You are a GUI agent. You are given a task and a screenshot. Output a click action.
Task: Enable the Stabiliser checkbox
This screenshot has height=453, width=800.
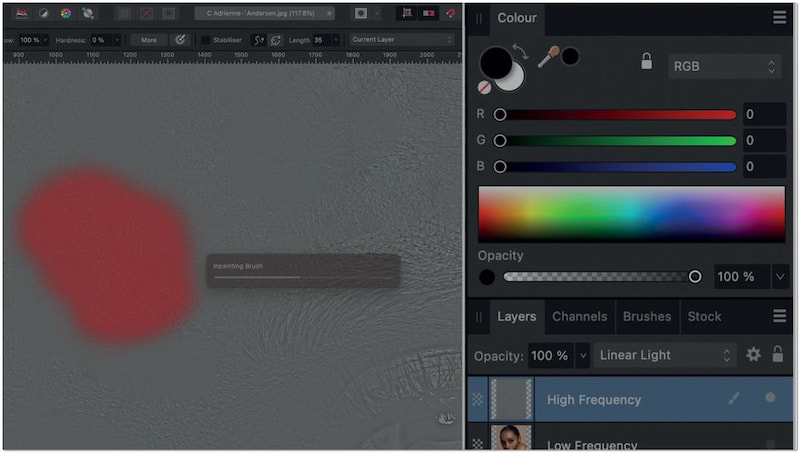coord(206,40)
